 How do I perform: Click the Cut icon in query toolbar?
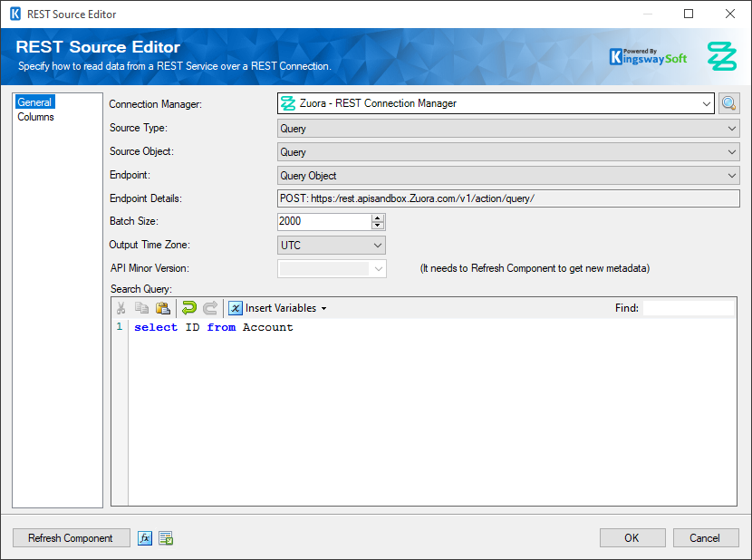tap(121, 308)
